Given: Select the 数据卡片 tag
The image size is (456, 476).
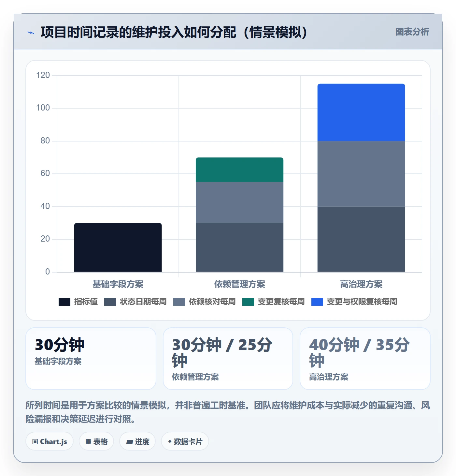Looking at the screenshot, I should tap(185, 441).
